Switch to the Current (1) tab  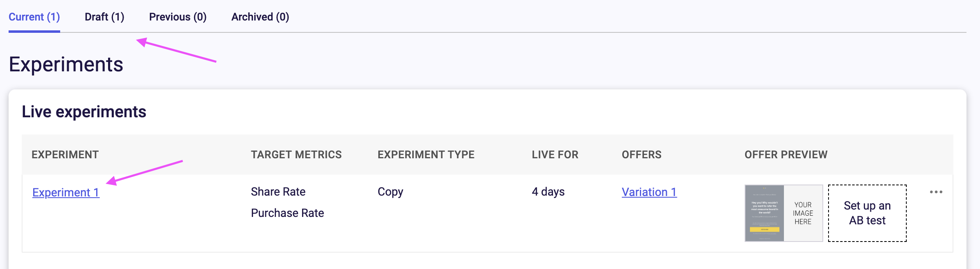[x=34, y=17]
